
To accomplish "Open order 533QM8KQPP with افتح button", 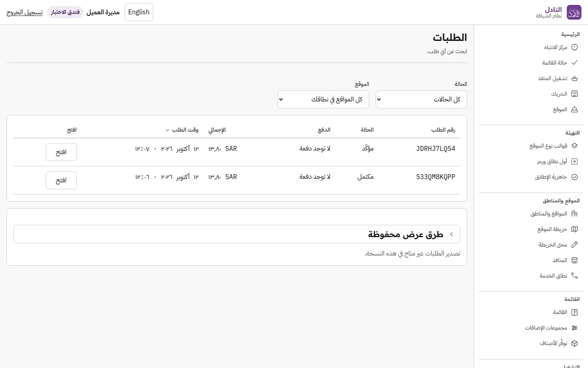I will [x=61, y=180].
